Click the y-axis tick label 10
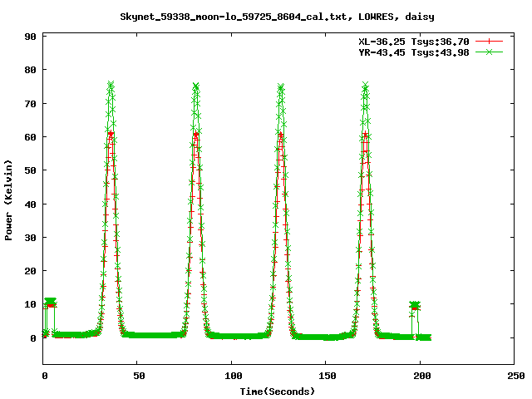The width and height of the screenshot is (532, 399). click(x=30, y=304)
